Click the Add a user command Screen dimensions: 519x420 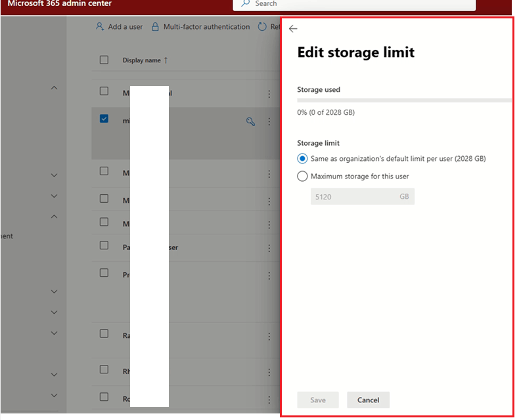tap(119, 26)
